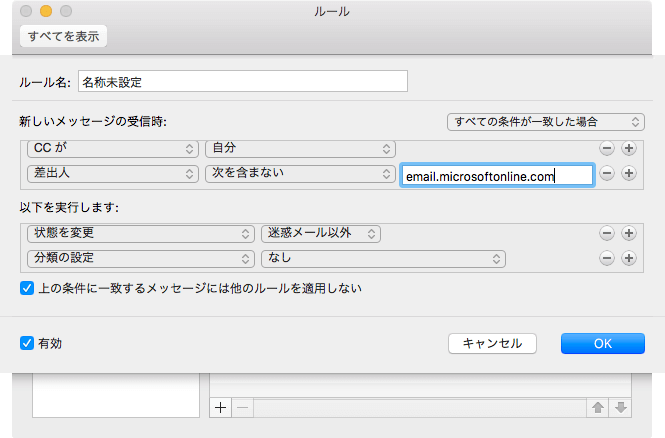Open the 差出人 condition dropdown
The image size is (665, 438).
pyautogui.click(x=113, y=173)
